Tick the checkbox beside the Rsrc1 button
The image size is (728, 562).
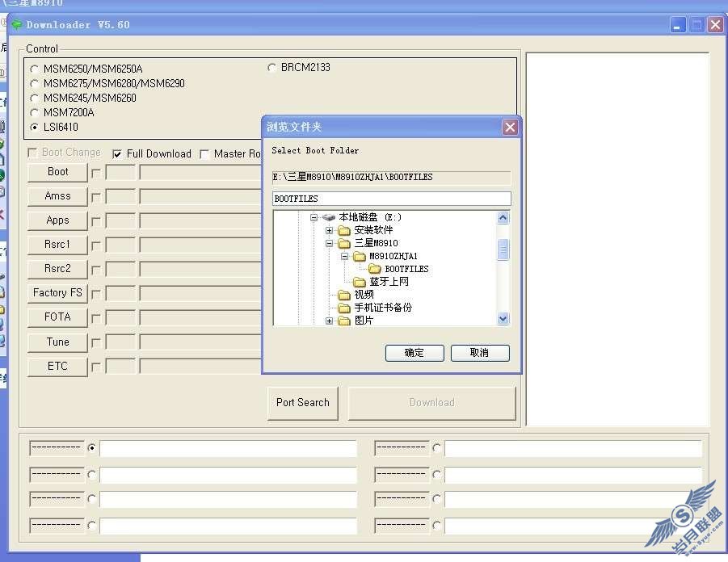[95, 246]
